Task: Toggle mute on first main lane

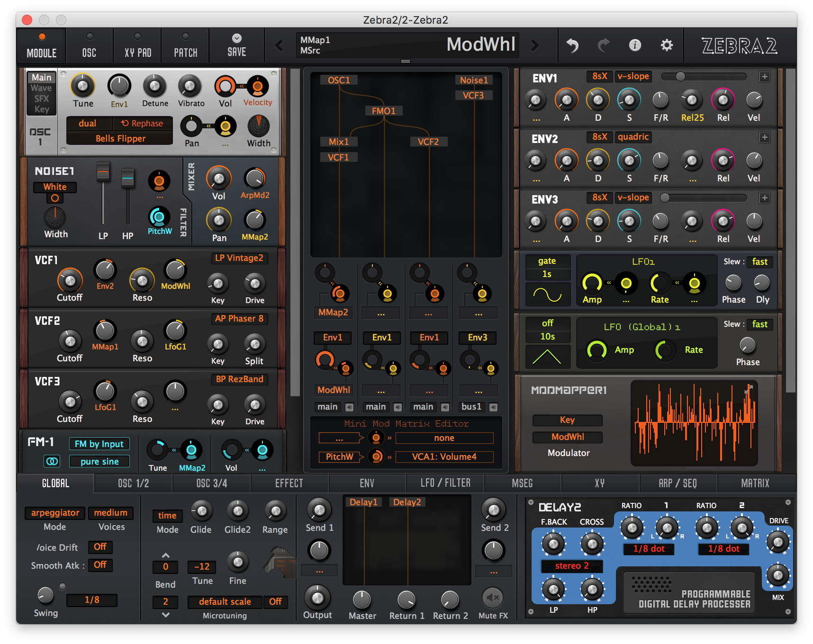Action: [350, 407]
